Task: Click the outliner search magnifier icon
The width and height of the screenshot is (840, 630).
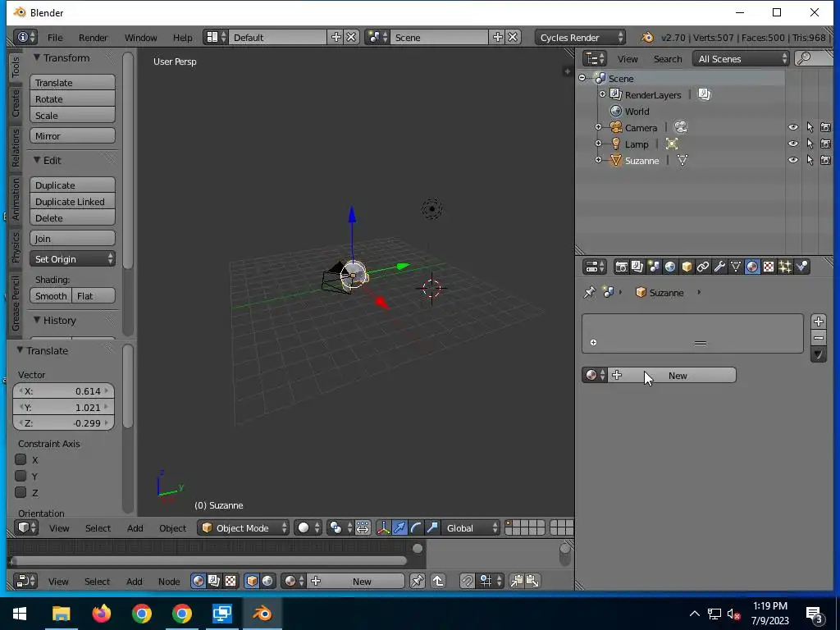Action: 804,58
